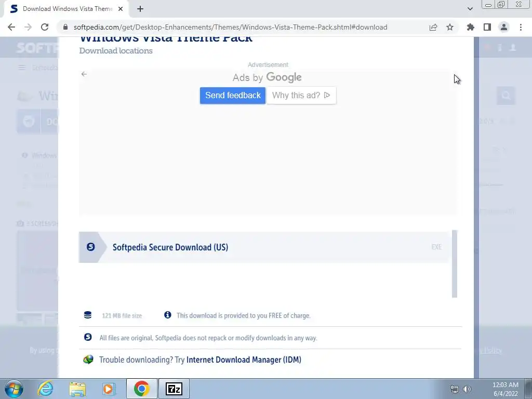Click the dimmed search magnifier icon behind popup
Viewport: 532px width, 399px height.
pyautogui.click(x=506, y=96)
